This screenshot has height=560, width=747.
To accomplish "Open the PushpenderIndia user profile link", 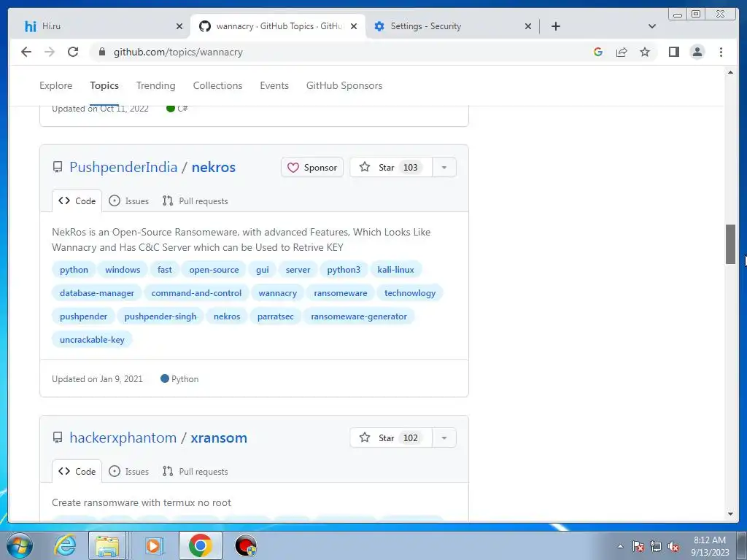I will pyautogui.click(x=123, y=167).
